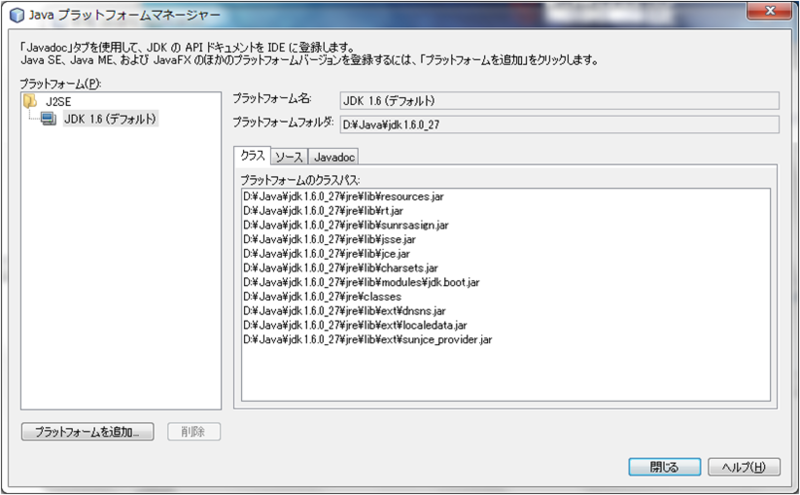Close the dialog with the X button

[770, 11]
